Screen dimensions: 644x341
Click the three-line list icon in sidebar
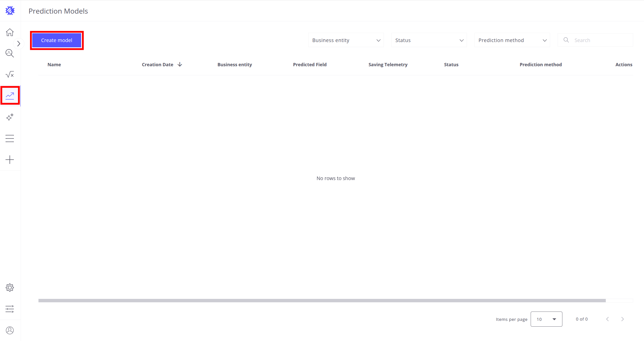click(10, 138)
